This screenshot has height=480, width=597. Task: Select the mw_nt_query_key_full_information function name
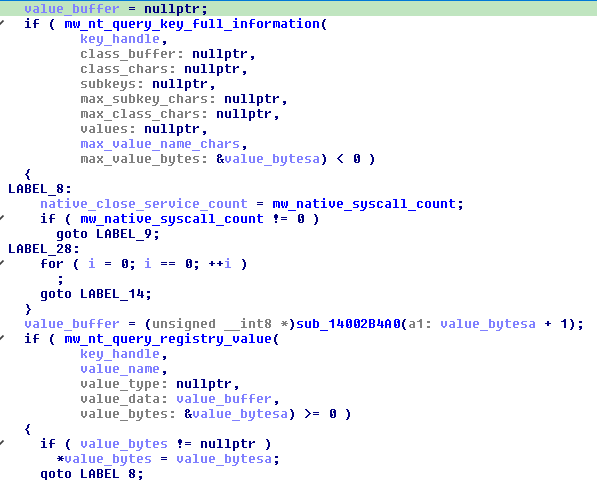click(x=192, y=24)
